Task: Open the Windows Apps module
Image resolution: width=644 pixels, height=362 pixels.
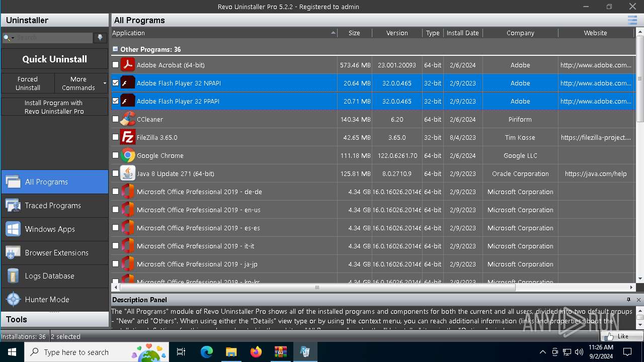Action: click(x=54, y=229)
